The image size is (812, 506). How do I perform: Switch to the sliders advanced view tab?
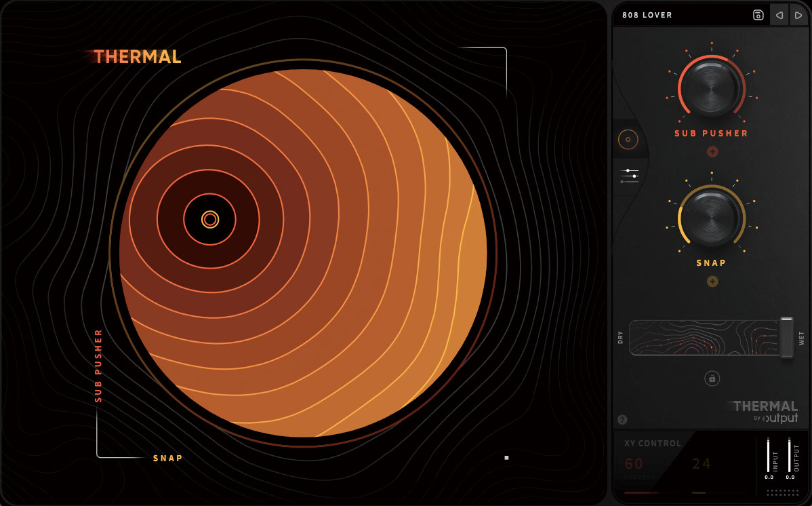pyautogui.click(x=629, y=176)
